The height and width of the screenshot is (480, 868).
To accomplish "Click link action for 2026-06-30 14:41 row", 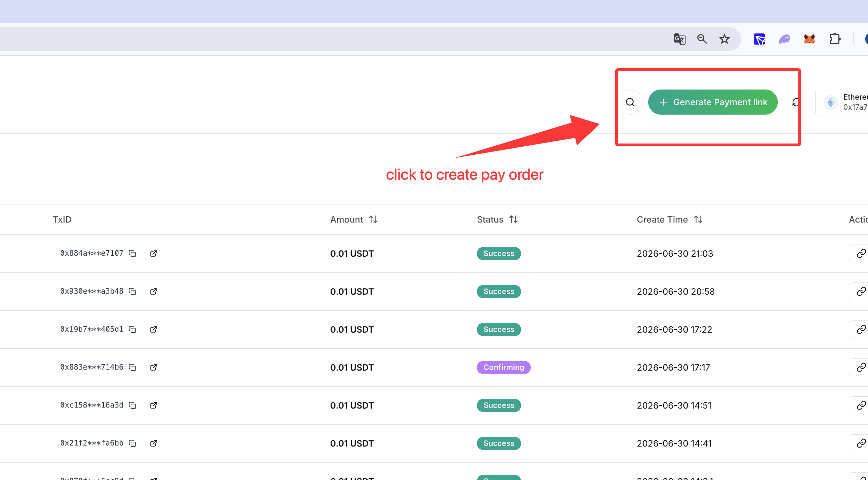I will [859, 443].
